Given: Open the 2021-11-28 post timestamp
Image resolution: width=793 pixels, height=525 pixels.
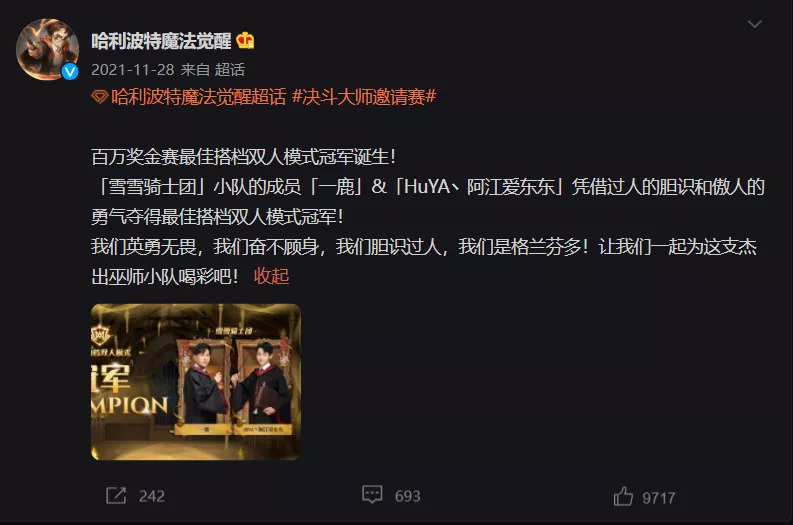Looking at the screenshot, I should point(133,69).
